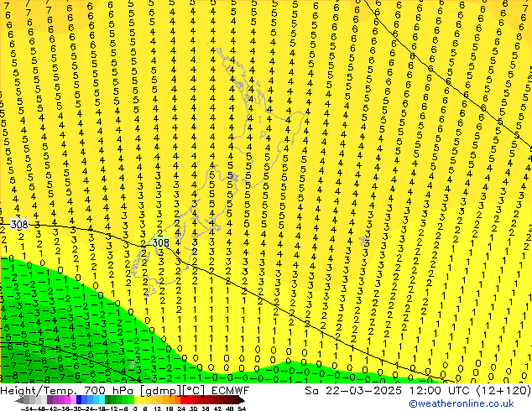Viewport: 532px width, 411px height.
Task: Click the 54 value on the legend scale
Action: click(242, 408)
